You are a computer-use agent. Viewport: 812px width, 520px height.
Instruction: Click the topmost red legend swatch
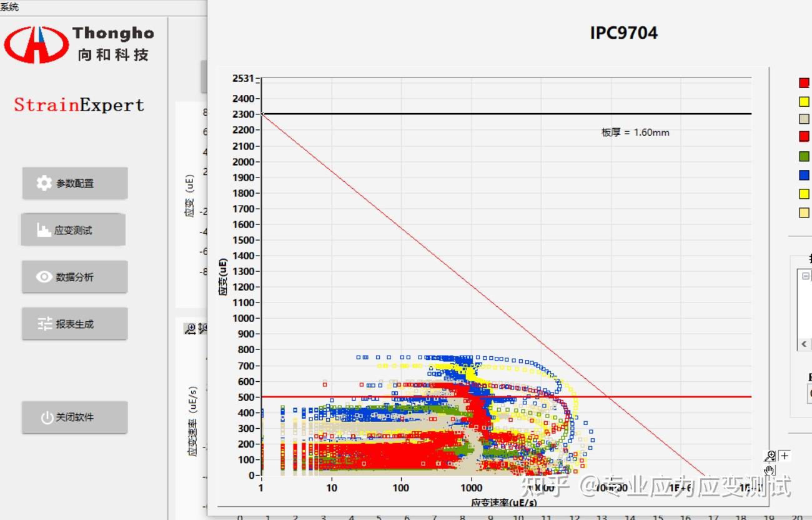point(805,82)
